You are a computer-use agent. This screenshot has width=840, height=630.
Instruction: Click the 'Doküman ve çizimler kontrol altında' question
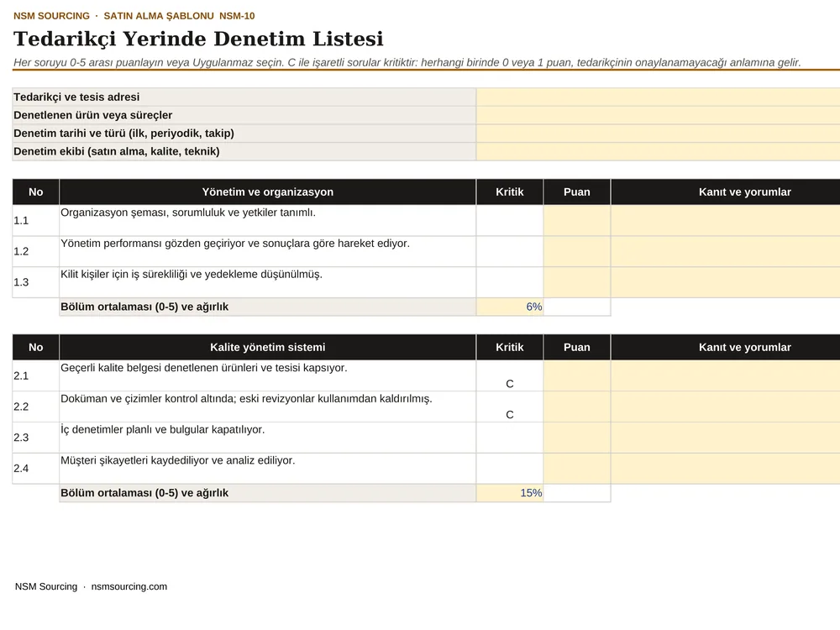pyautogui.click(x=246, y=399)
